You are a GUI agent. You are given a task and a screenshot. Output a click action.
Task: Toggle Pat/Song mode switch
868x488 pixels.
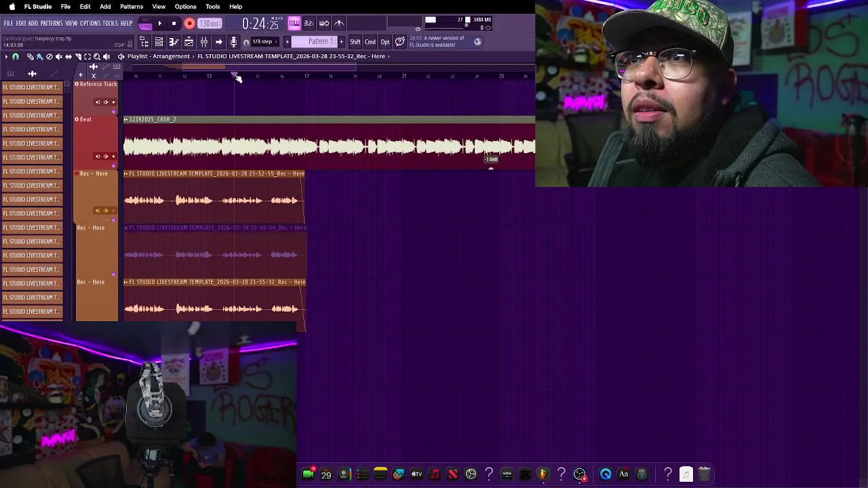145,23
